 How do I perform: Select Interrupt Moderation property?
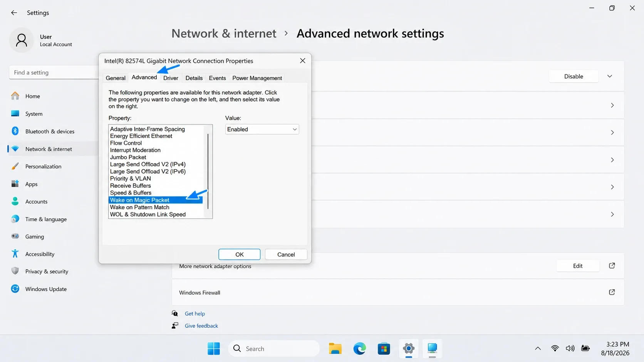(135, 150)
